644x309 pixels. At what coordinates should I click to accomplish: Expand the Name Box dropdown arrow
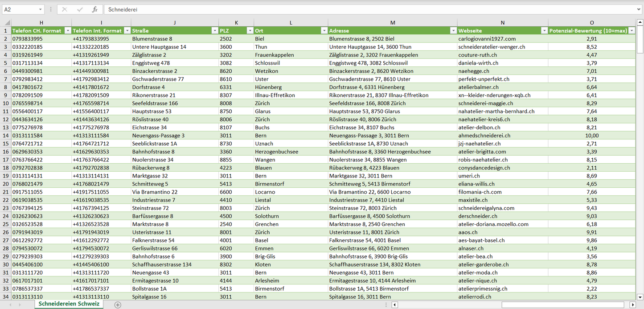tap(40, 9)
